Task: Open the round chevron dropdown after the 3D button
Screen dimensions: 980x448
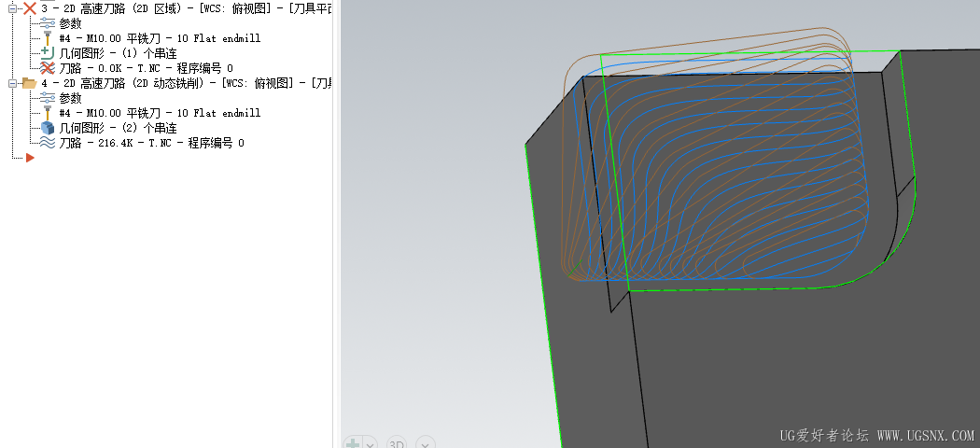Action: point(425,443)
